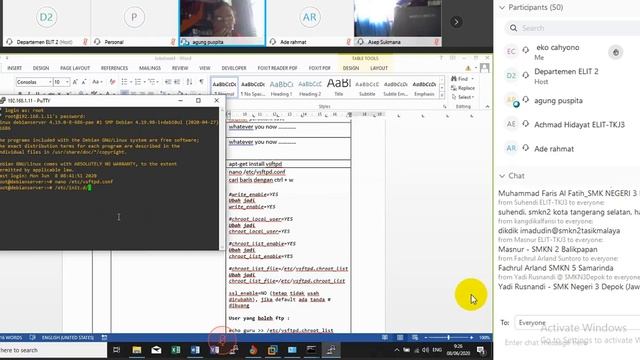
Task: Click Replace in Word's Editing group
Action: coord(463,88)
